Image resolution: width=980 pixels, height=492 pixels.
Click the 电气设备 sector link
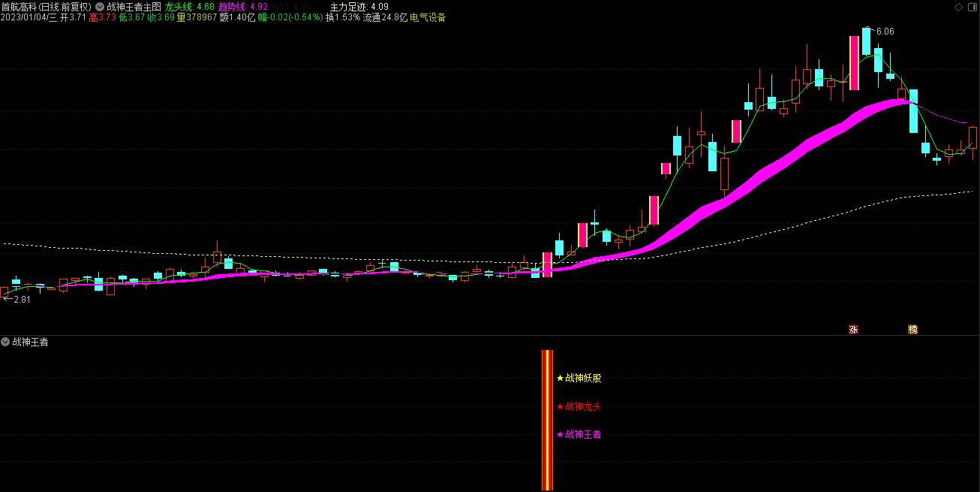pos(428,17)
